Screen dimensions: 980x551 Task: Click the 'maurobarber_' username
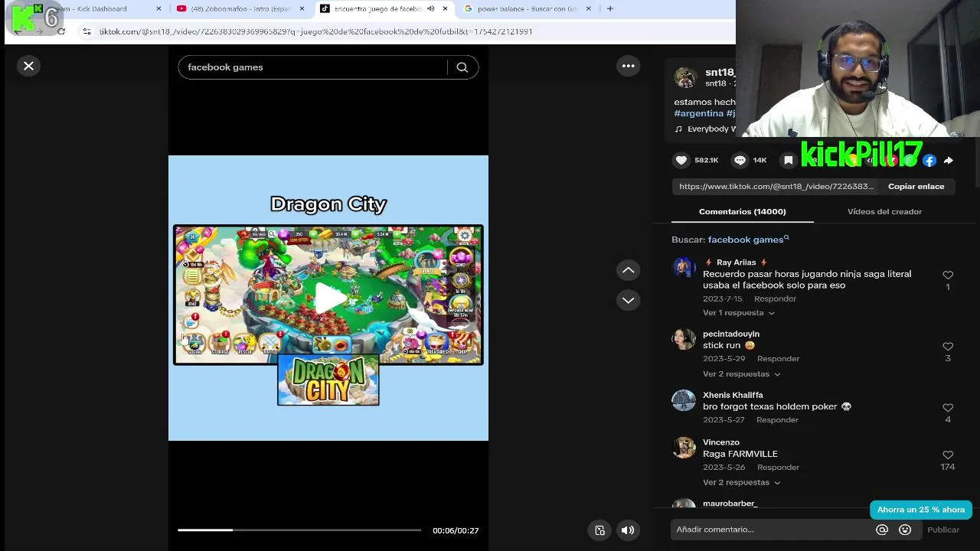coord(730,504)
